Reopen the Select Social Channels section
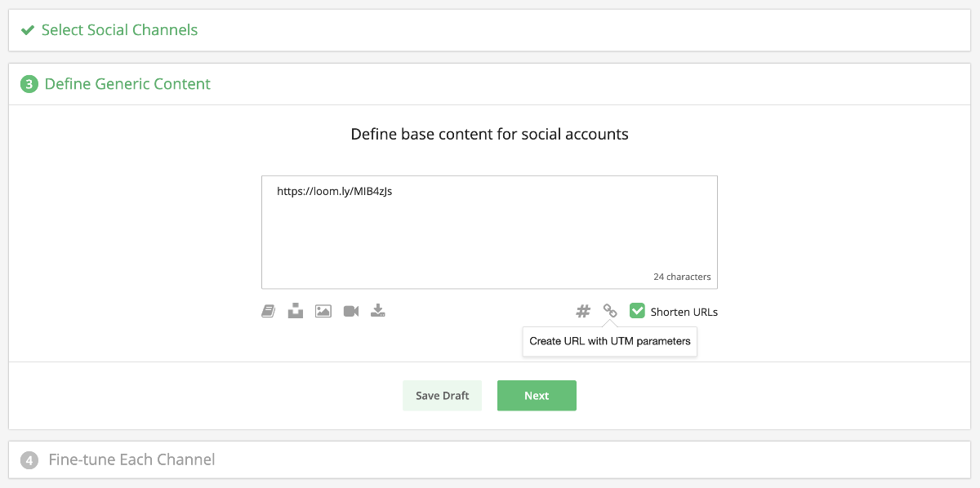980x488 pixels. point(119,29)
